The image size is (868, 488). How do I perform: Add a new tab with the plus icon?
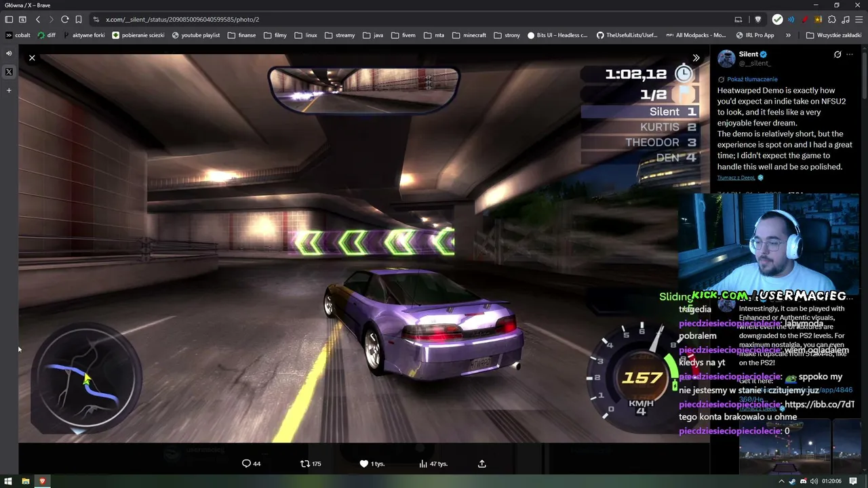pyautogui.click(x=9, y=90)
